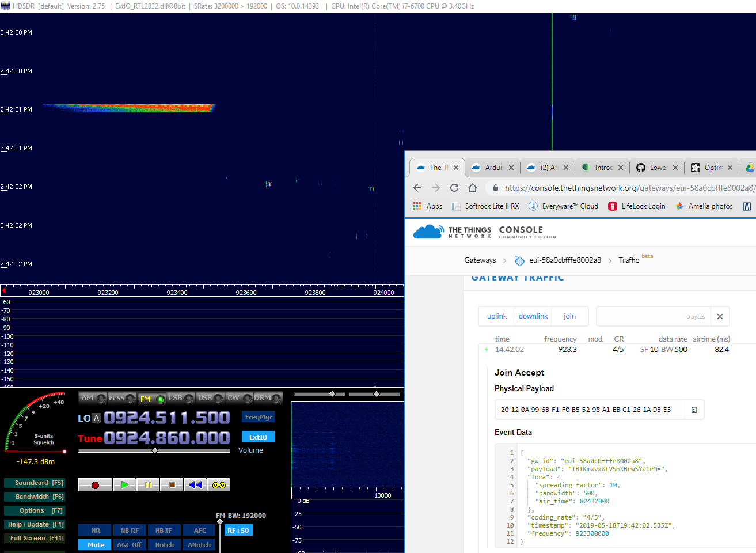Reload the Things Network page

coord(454,188)
